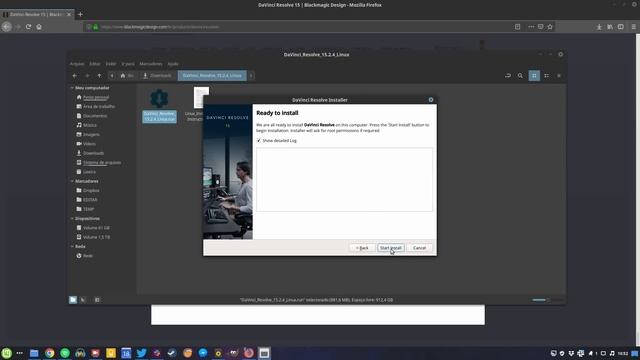Switch to compact view
The width and height of the screenshot is (640, 360).
click(x=559, y=76)
